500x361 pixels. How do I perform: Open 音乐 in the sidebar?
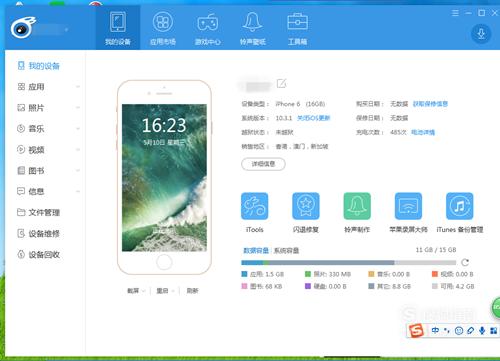pyautogui.click(x=31, y=129)
